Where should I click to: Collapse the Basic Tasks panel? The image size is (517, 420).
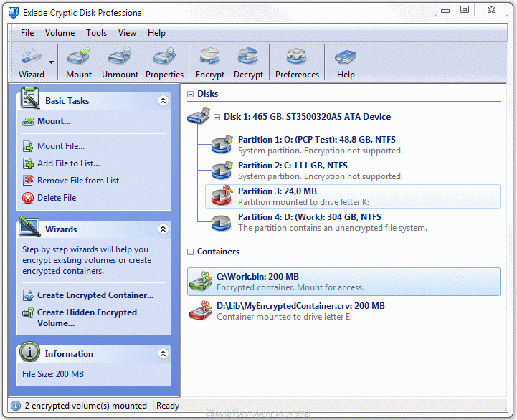163,100
